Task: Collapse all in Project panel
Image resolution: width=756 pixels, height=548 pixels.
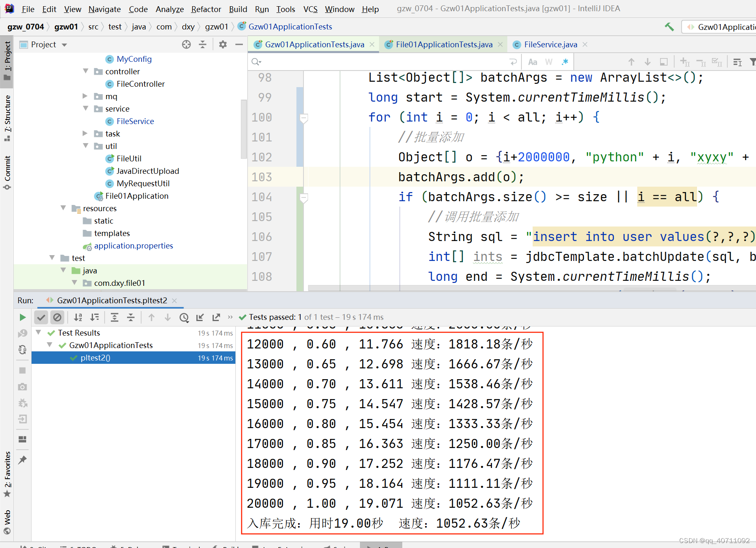Action: [x=203, y=44]
